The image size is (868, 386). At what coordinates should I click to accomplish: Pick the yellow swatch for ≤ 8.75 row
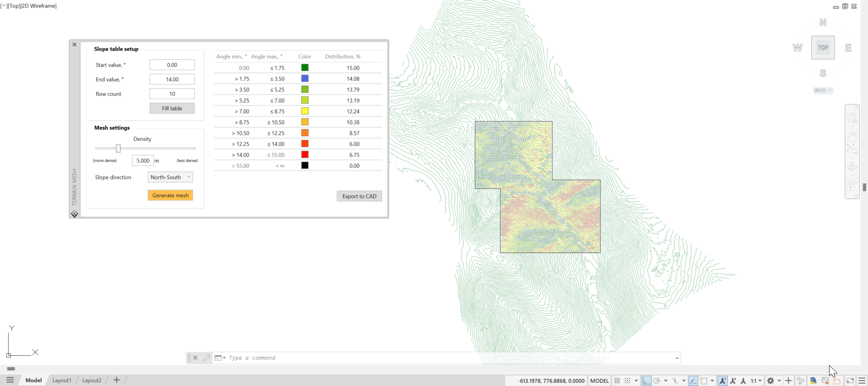pos(305,111)
